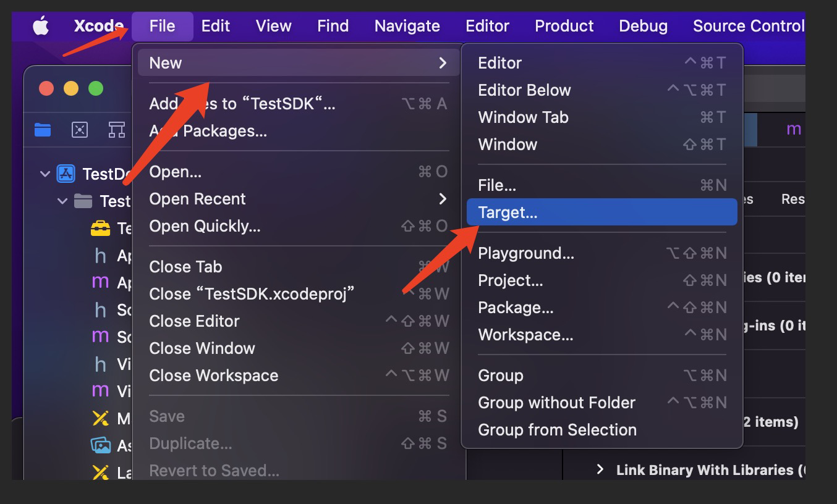Choose File… in New submenu
The height and width of the screenshot is (504, 837).
tap(602, 185)
